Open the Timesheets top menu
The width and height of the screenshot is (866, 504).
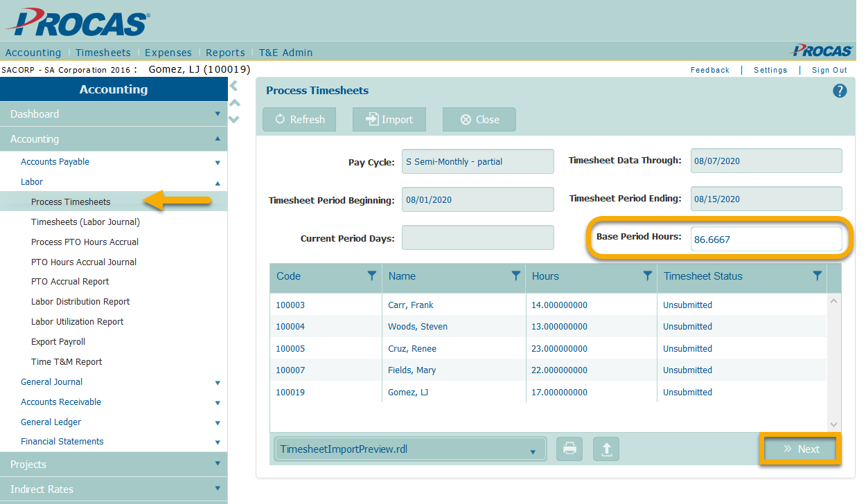click(103, 53)
